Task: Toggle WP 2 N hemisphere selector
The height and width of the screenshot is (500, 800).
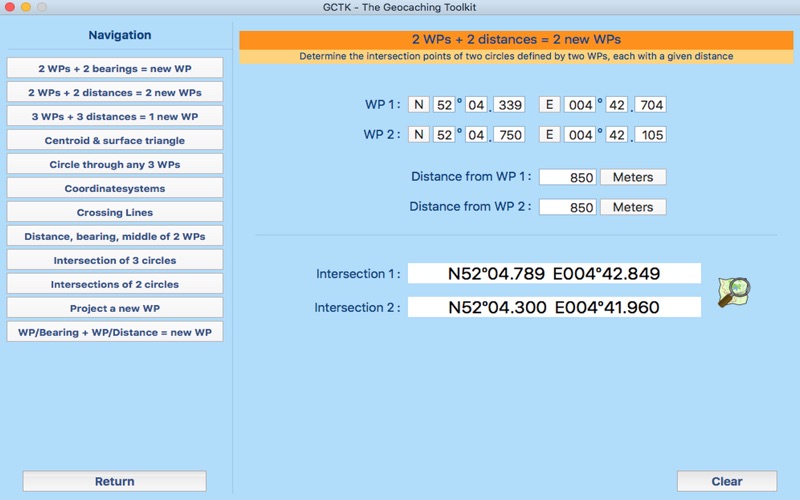Action: click(418, 135)
